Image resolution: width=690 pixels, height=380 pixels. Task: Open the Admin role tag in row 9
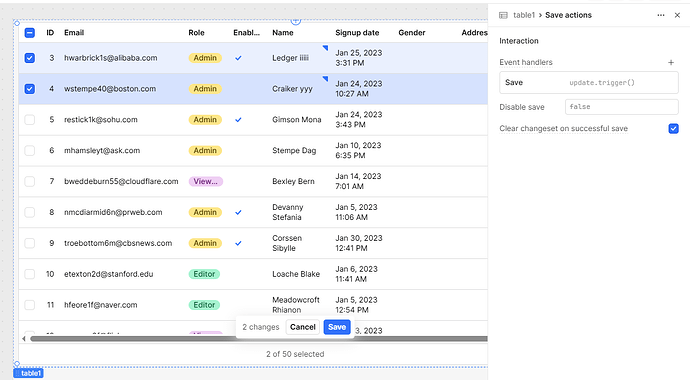(205, 243)
